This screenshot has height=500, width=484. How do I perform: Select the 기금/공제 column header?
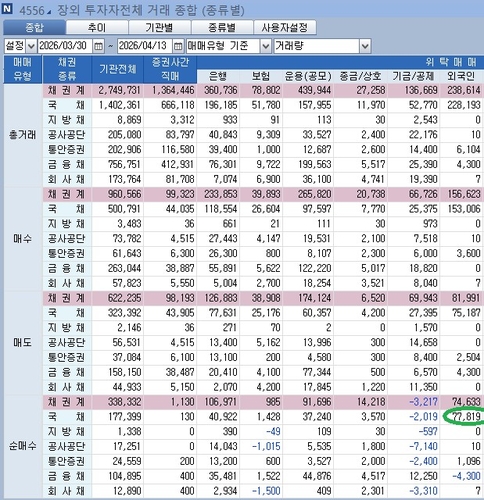click(x=413, y=76)
